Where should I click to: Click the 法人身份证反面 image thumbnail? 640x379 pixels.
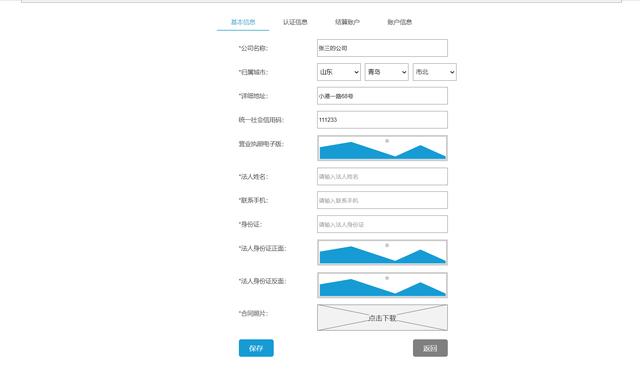pos(382,285)
